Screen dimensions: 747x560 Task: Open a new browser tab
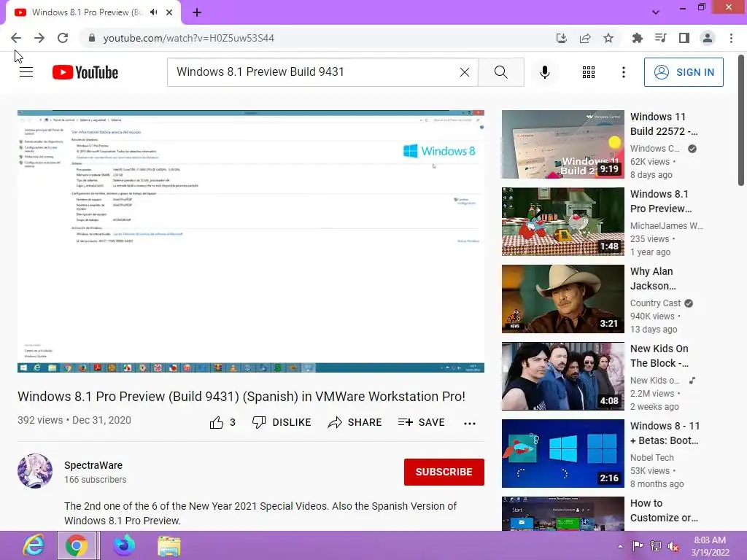click(197, 12)
